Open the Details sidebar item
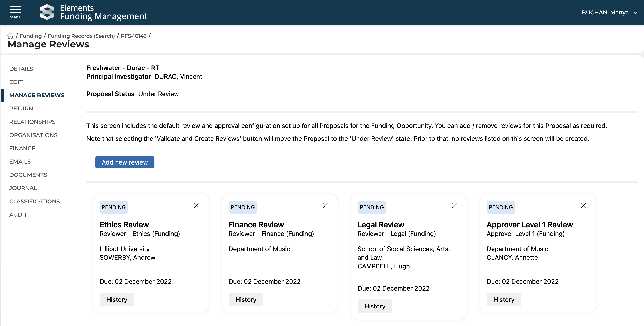This screenshot has height=326, width=644. pyautogui.click(x=21, y=69)
